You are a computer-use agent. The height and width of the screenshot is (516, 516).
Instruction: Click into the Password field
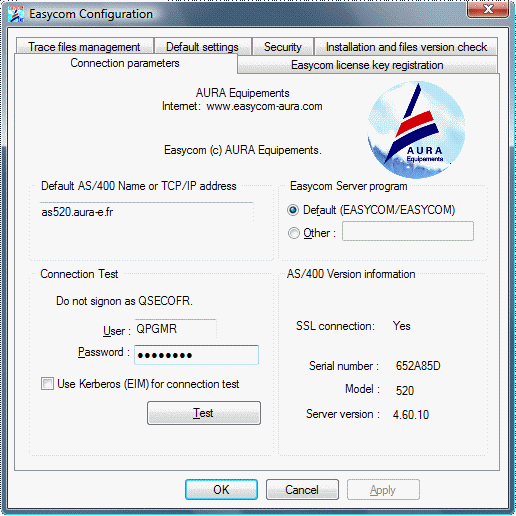click(196, 355)
